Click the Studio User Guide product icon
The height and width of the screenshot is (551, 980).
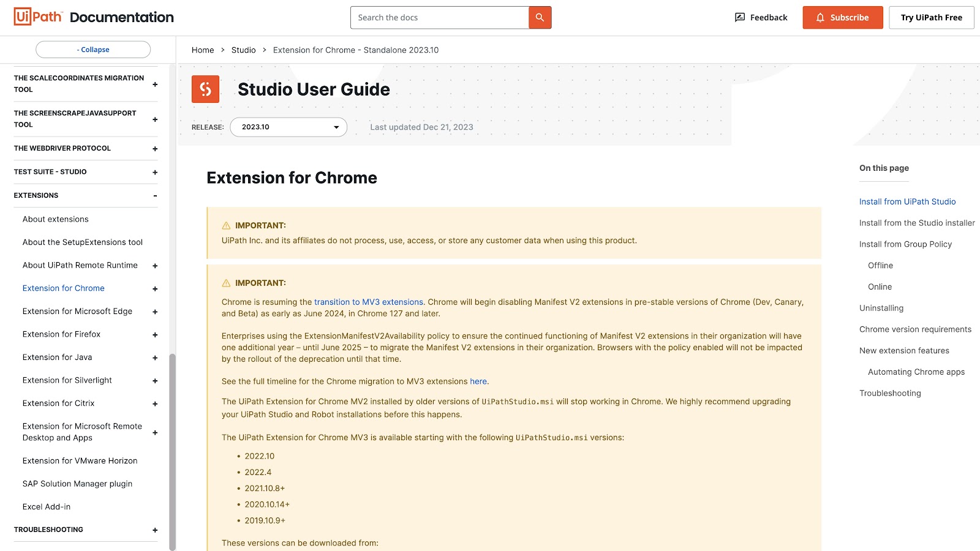(x=205, y=89)
